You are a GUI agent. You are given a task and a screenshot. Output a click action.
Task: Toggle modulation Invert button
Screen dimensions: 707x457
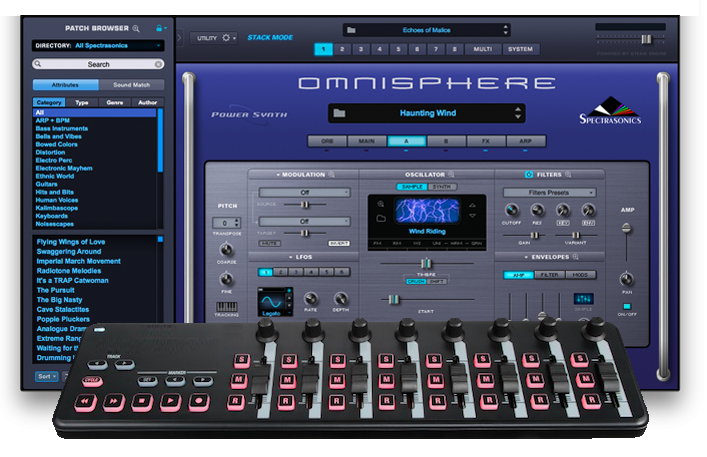pyautogui.click(x=339, y=243)
